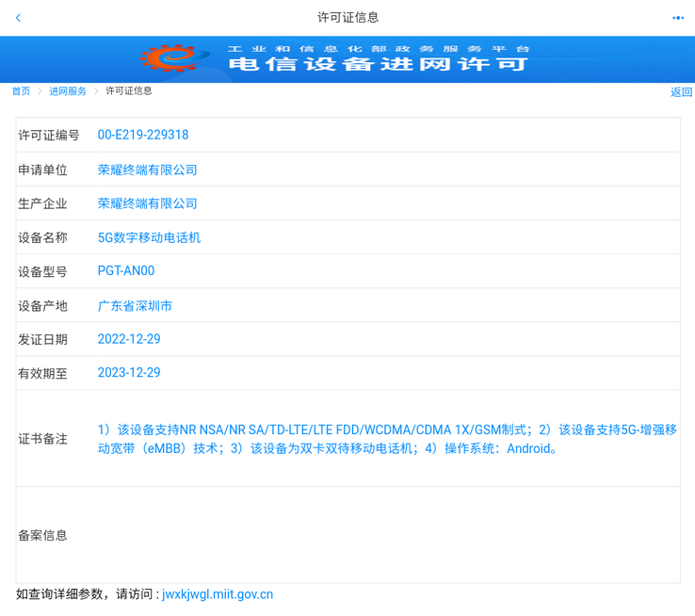Select the 证书备注 remarks text
The width and height of the screenshot is (695, 616).
click(386, 439)
